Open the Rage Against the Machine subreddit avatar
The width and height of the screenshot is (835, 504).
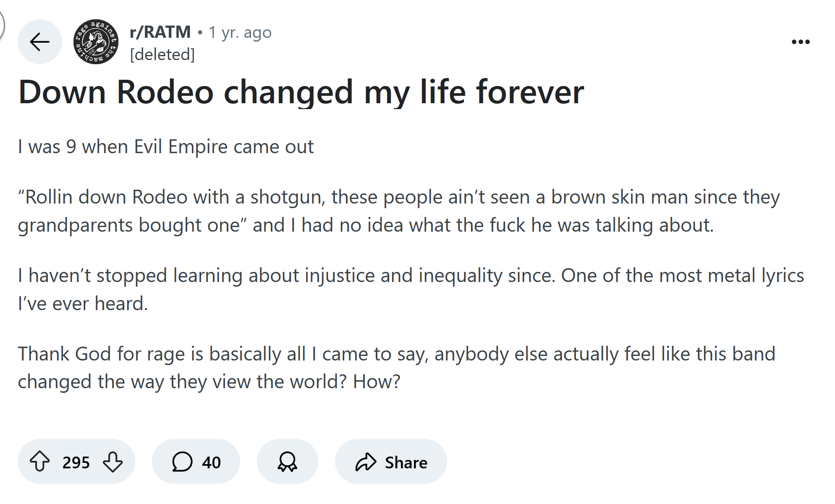tap(96, 42)
